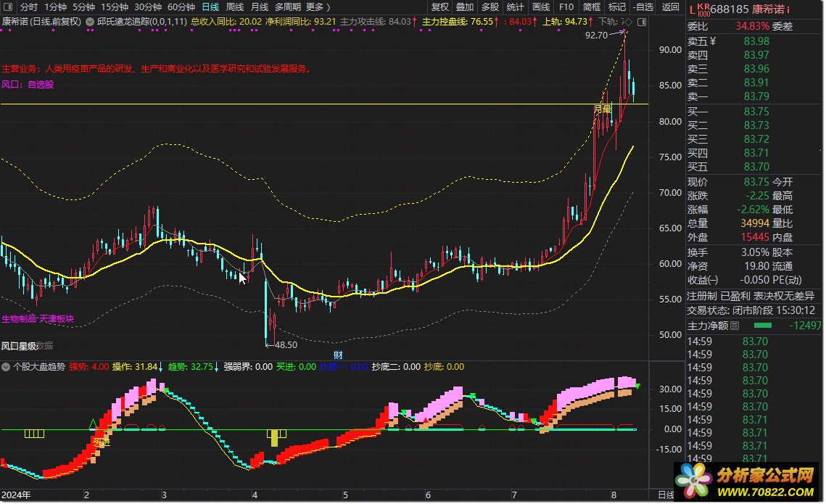Click the 注册制 已盈利 info line
Screen dimensions: 826x504
tap(751, 296)
